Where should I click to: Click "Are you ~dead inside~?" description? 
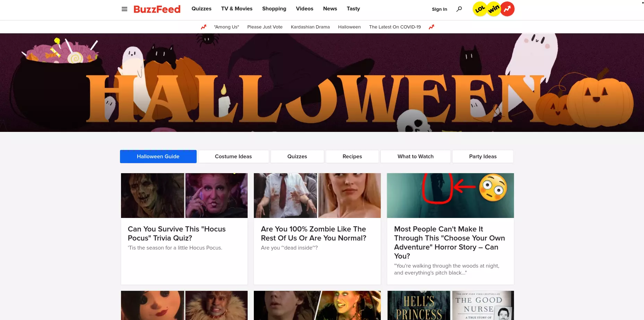tap(289, 248)
